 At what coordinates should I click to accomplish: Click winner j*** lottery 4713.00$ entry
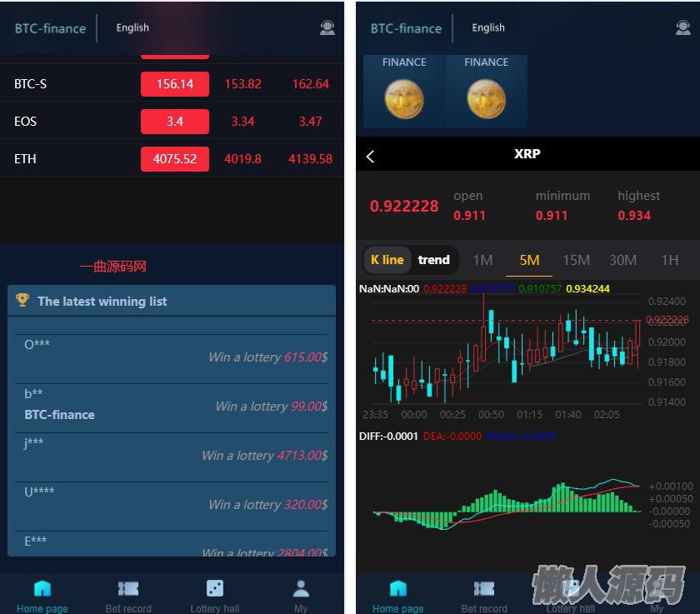tap(172, 457)
